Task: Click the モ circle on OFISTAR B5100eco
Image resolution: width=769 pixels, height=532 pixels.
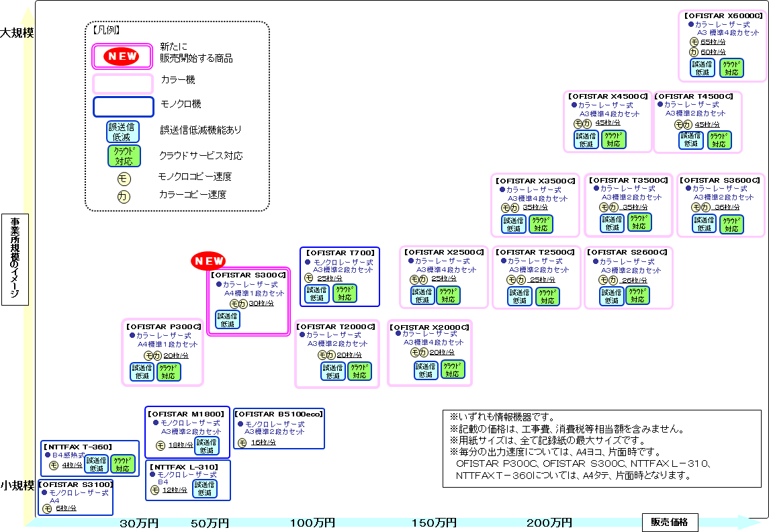Action: pyautogui.click(x=242, y=443)
